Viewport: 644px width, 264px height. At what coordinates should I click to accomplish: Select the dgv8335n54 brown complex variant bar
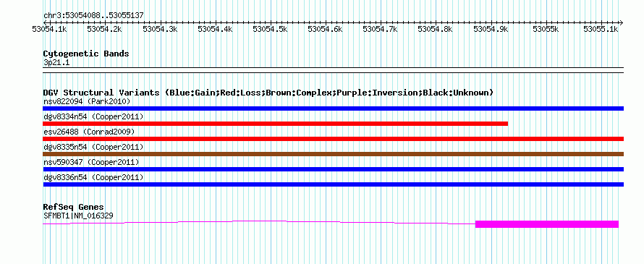pos(333,154)
